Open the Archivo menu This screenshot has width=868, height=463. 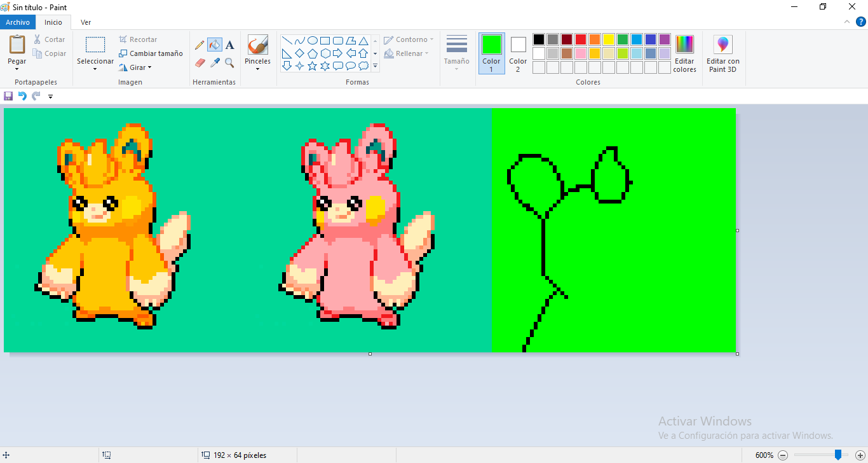pyautogui.click(x=18, y=22)
